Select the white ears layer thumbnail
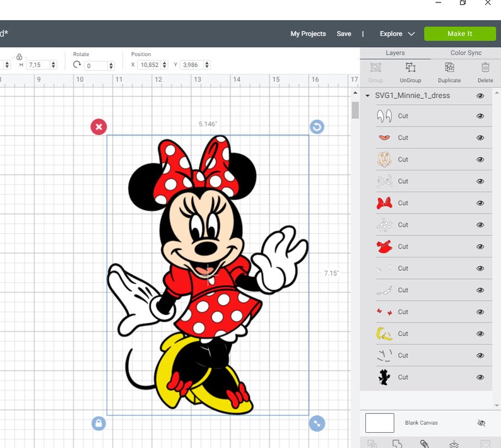 pos(384,116)
